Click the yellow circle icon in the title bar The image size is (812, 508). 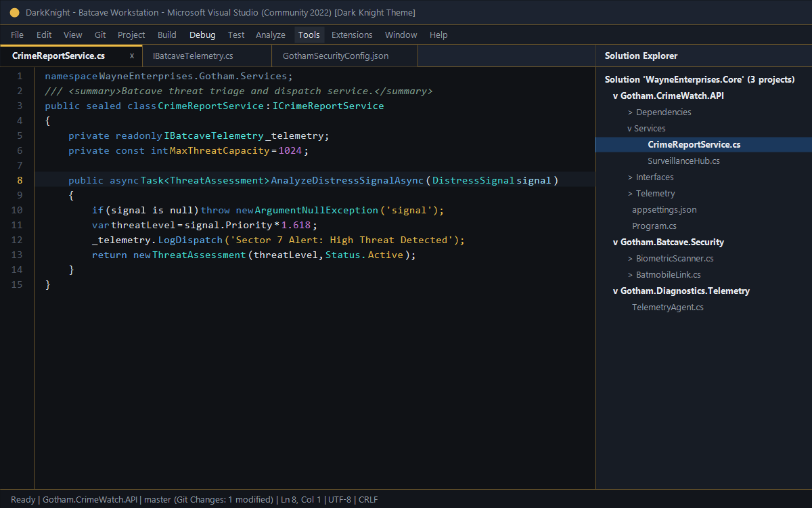pyautogui.click(x=15, y=13)
